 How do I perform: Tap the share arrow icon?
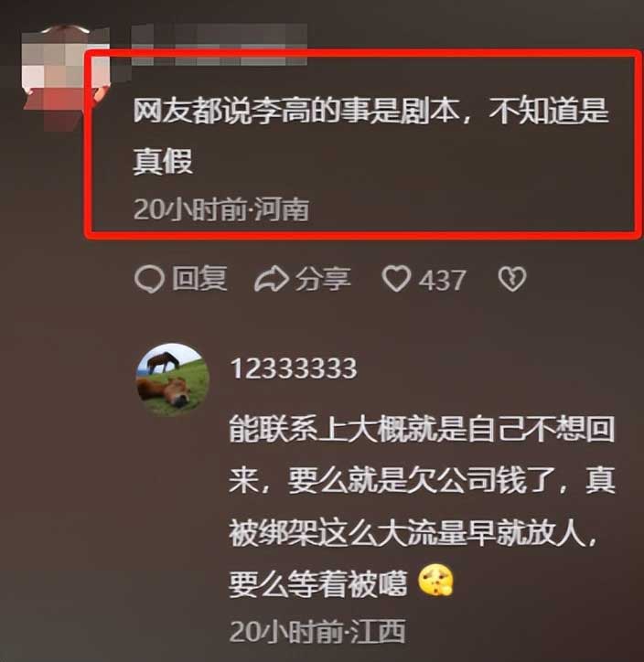(272, 279)
